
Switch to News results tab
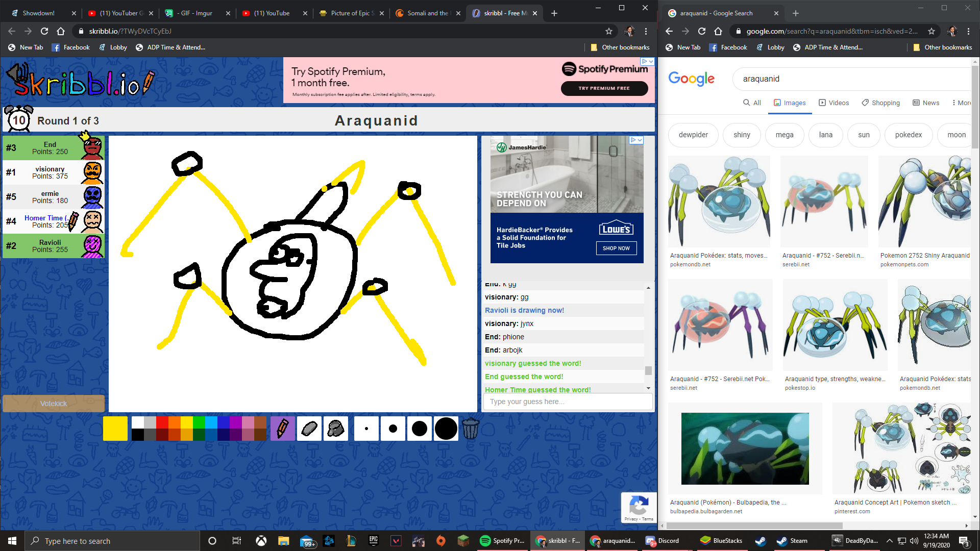pyautogui.click(x=926, y=103)
